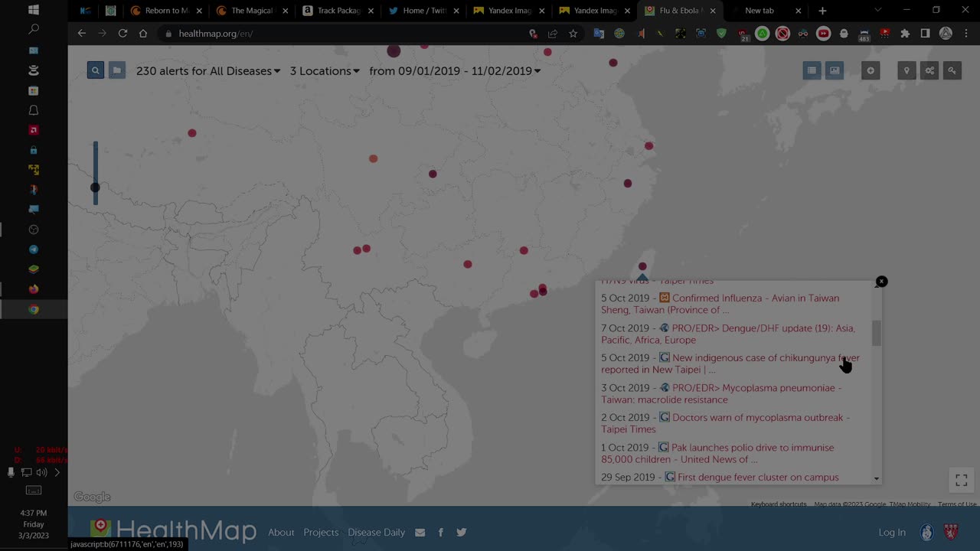Switch to list view icon
980x551 pixels.
click(812, 70)
